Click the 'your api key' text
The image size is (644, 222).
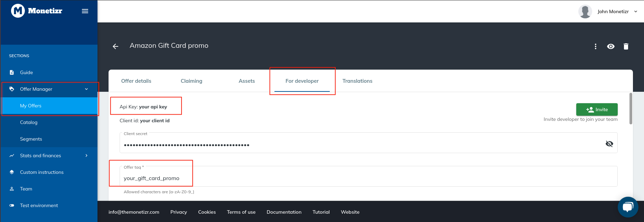(x=153, y=107)
